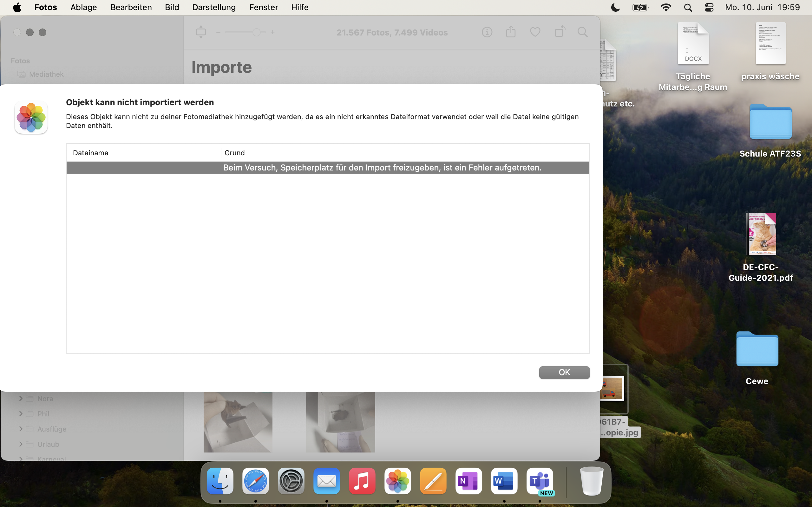Click the Info button in Photos toolbar
812x507 pixels.
tap(487, 32)
